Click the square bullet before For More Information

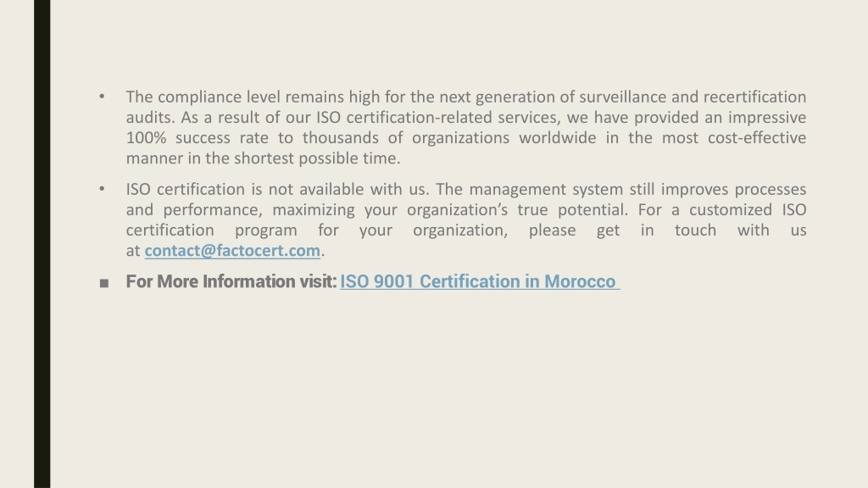(104, 283)
